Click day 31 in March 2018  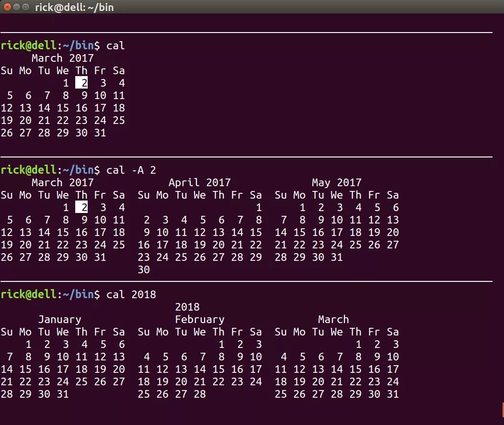[393, 394]
